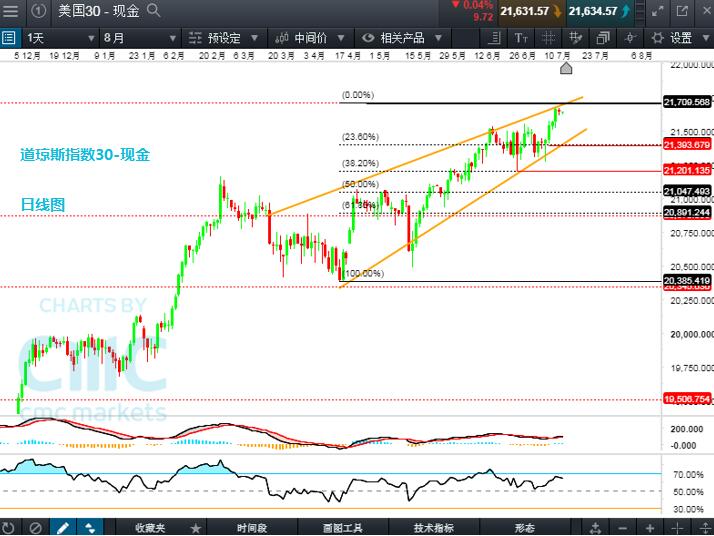Screen dimensions: 714x536
Task: Open the 技术指标 technical indicators tab
Action: [433, 527]
